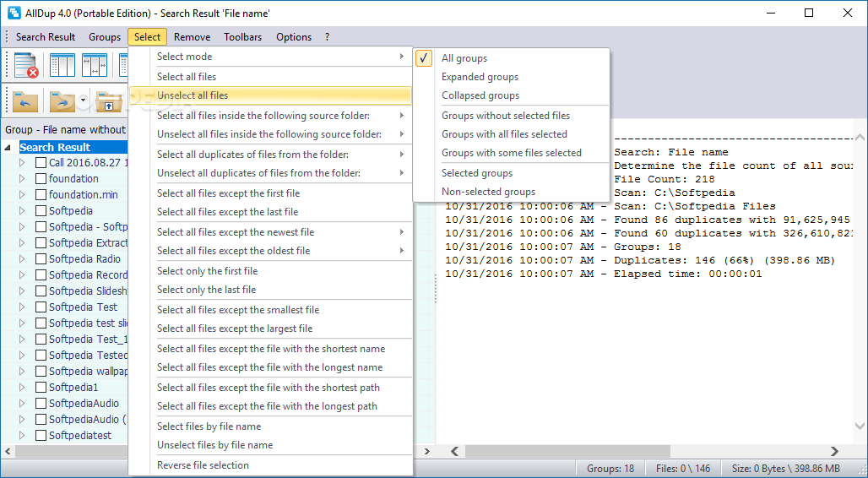Select the Softpedia1 checkbox
868x478 pixels.
click(41, 388)
